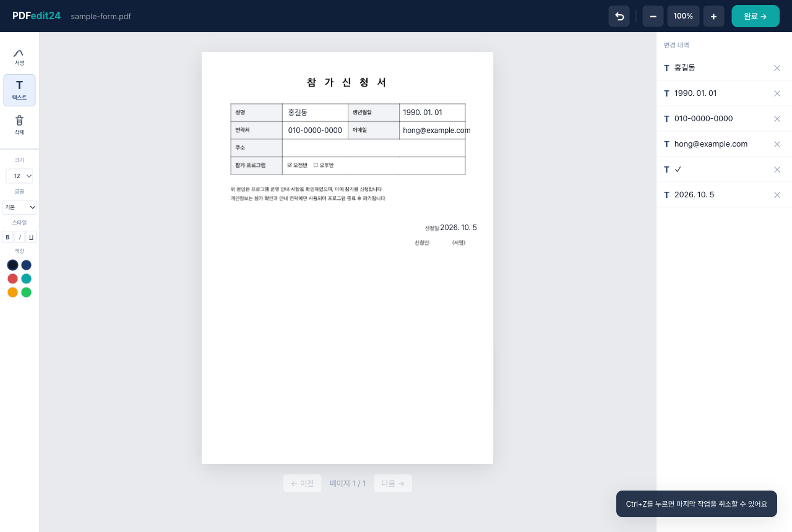This screenshot has height=532, width=792.
Task: Click the 100% zoom level button
Action: tap(683, 16)
